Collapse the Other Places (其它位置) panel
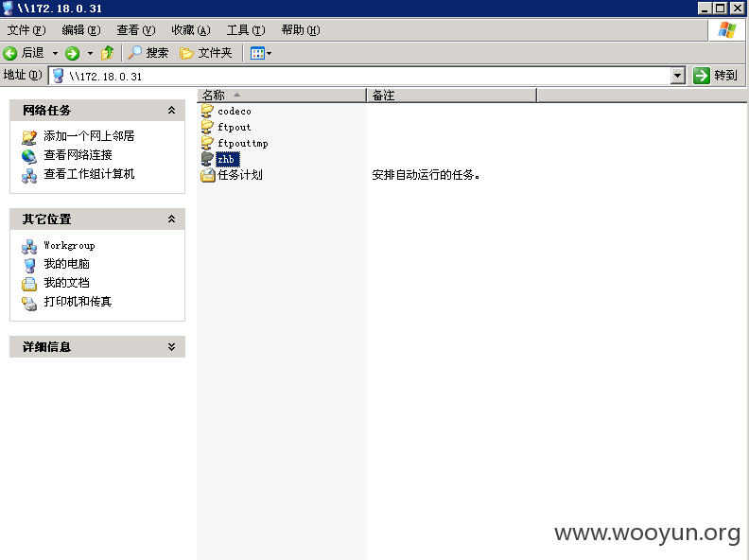This screenshot has width=749, height=560. pos(171,219)
